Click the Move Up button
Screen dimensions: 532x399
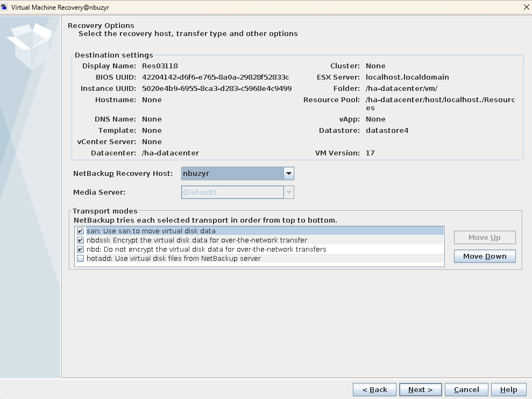coord(485,238)
